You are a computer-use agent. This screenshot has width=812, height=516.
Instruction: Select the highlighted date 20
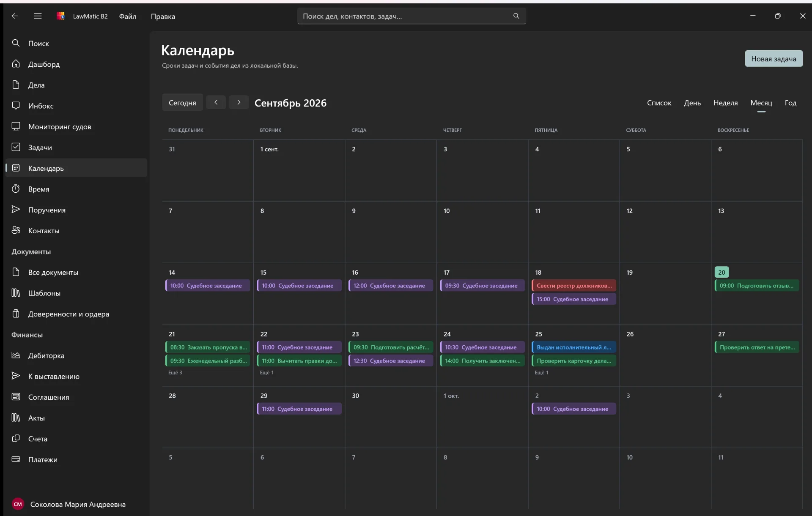pos(721,272)
